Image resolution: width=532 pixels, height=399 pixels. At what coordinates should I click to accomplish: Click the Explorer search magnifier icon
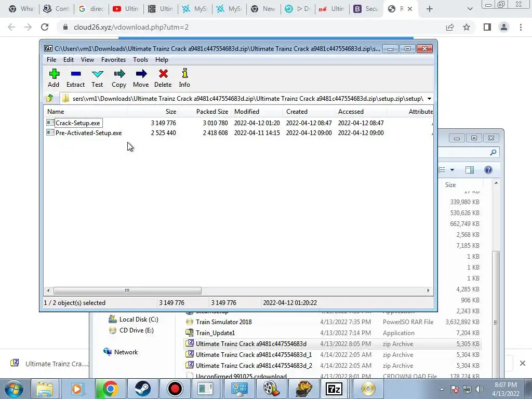[493, 153]
